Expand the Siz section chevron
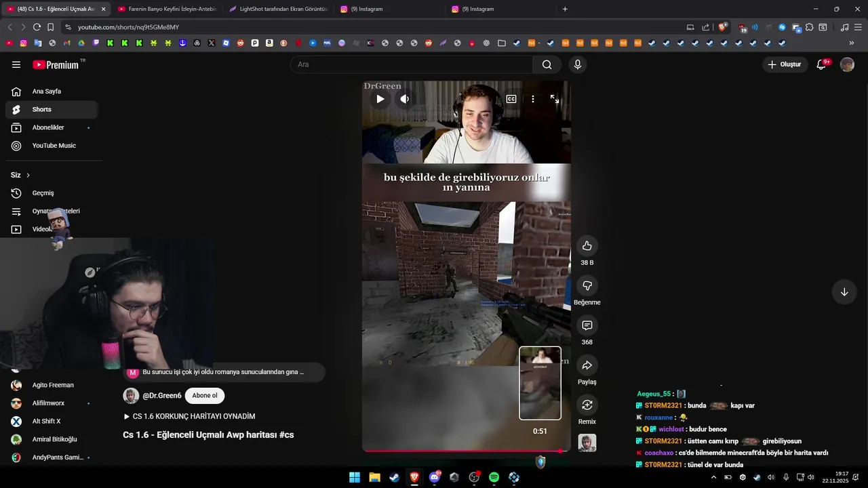The image size is (868, 488). (x=28, y=176)
